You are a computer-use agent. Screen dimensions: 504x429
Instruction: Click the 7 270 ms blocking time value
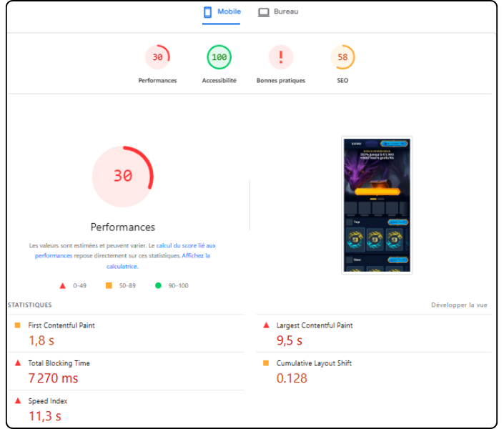pyautogui.click(x=54, y=378)
